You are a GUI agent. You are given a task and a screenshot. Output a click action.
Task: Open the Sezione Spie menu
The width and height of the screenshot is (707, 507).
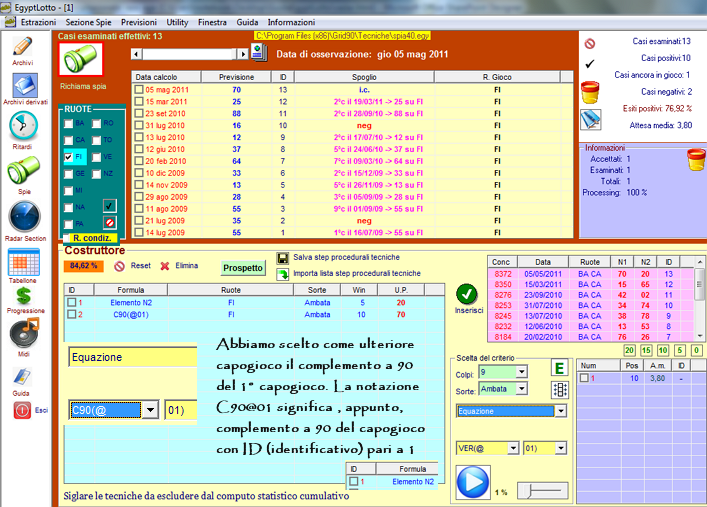(x=88, y=22)
